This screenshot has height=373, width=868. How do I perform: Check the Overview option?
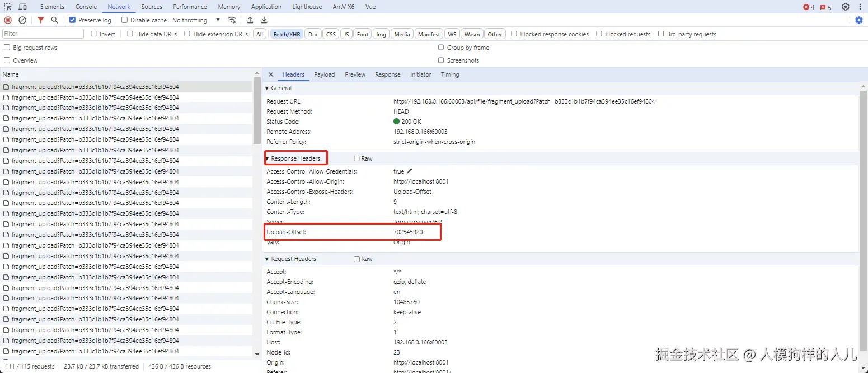point(7,60)
